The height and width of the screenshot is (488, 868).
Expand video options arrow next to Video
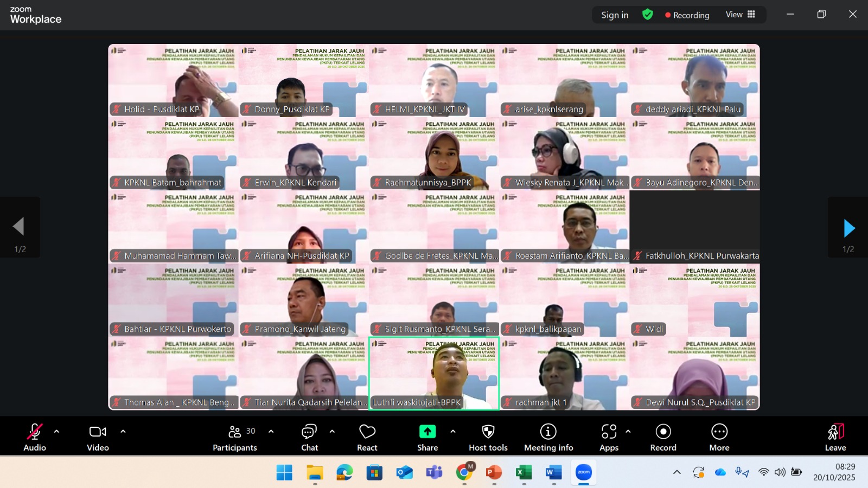(x=123, y=432)
